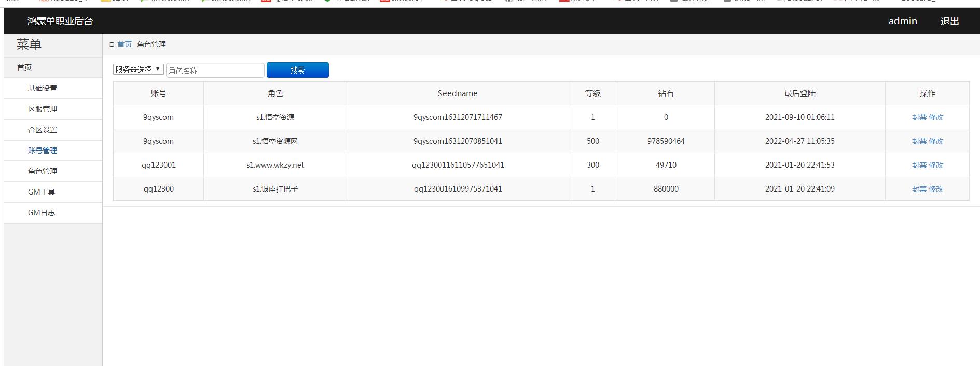Click 修改 in the qq123001 account row
Image resolution: width=980 pixels, height=366 pixels.
point(936,165)
